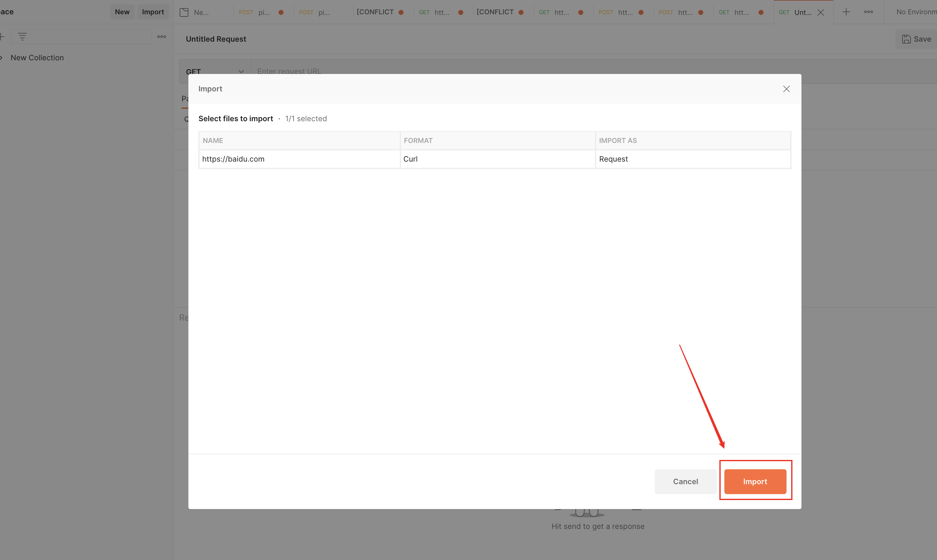Click the orange Import button in dialog
This screenshot has width=937, height=560.
[x=755, y=481]
